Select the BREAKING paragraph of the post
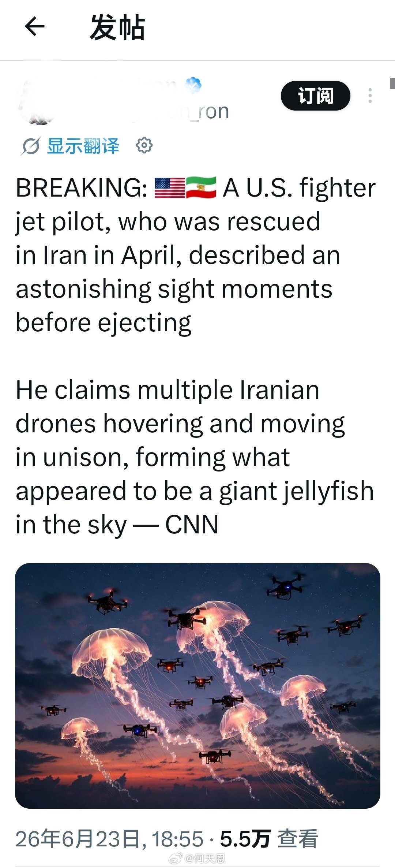 [196, 255]
